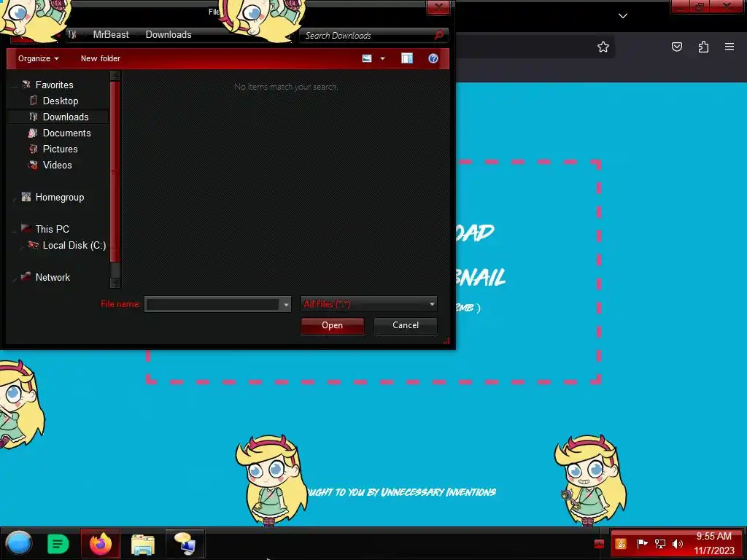Open the help icon in file dialog

coord(433,58)
